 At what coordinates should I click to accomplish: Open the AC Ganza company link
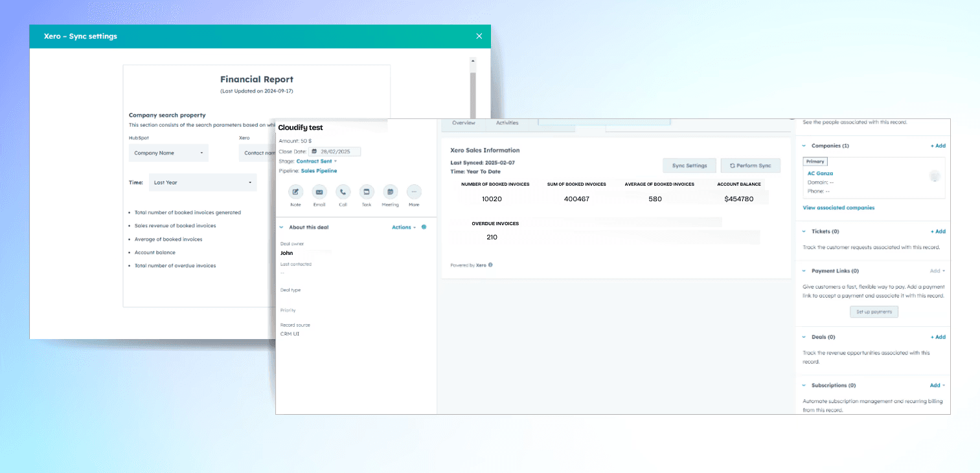tap(820, 173)
